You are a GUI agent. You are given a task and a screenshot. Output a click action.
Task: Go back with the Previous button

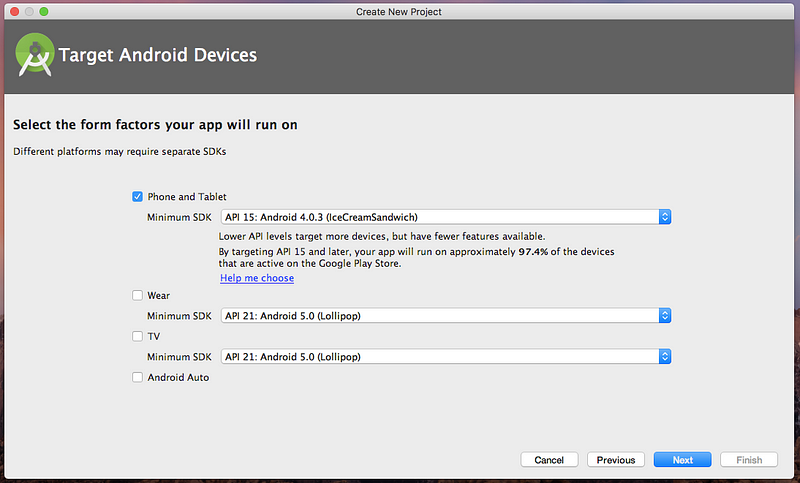616,460
